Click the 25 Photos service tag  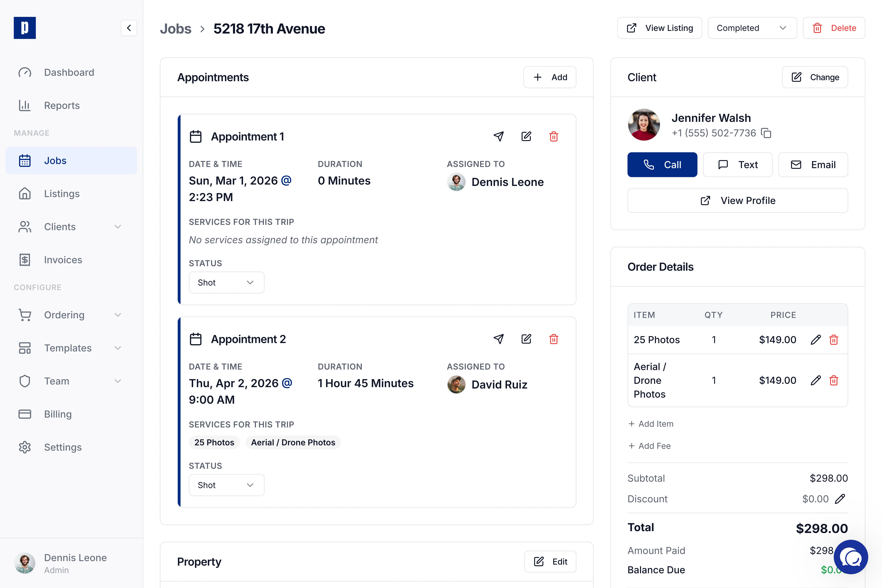point(214,442)
